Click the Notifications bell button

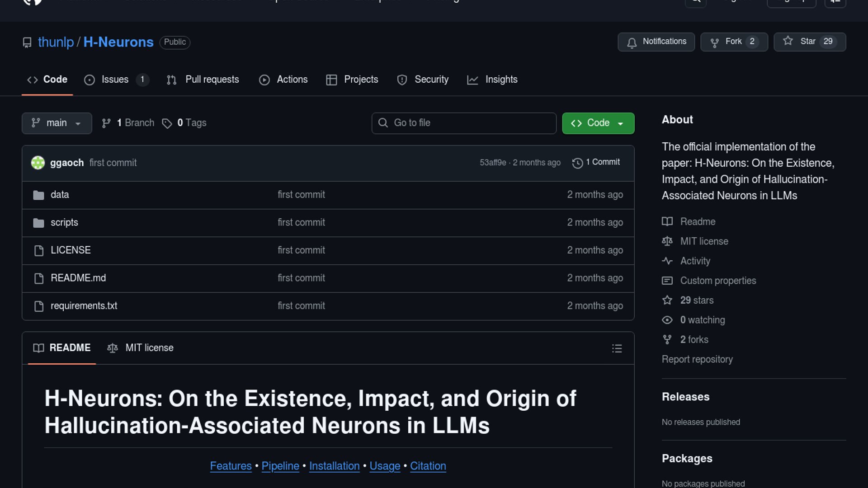click(656, 42)
